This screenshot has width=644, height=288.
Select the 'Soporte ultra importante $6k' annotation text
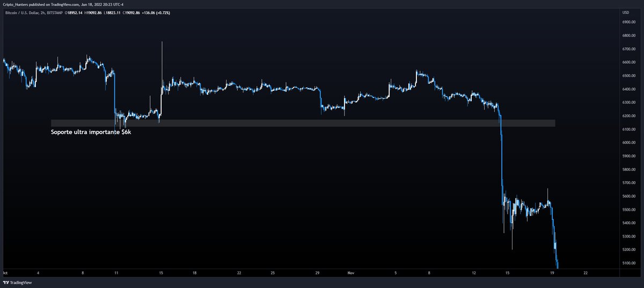coord(91,132)
